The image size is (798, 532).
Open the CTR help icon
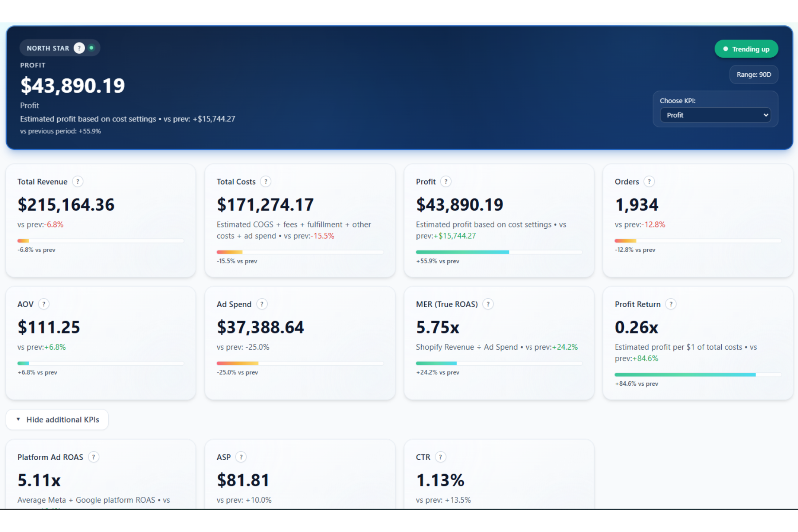[440, 457]
